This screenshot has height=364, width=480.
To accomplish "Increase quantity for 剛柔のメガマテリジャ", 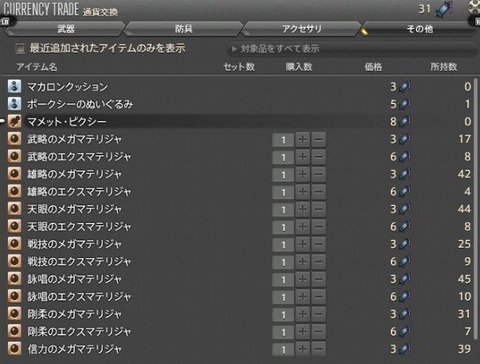I will 302,314.
